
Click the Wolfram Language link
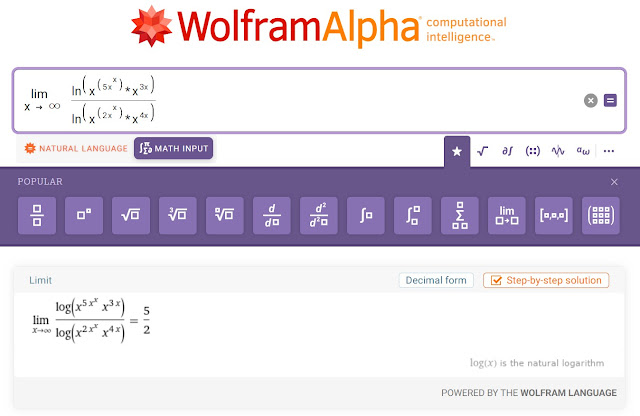point(568,393)
